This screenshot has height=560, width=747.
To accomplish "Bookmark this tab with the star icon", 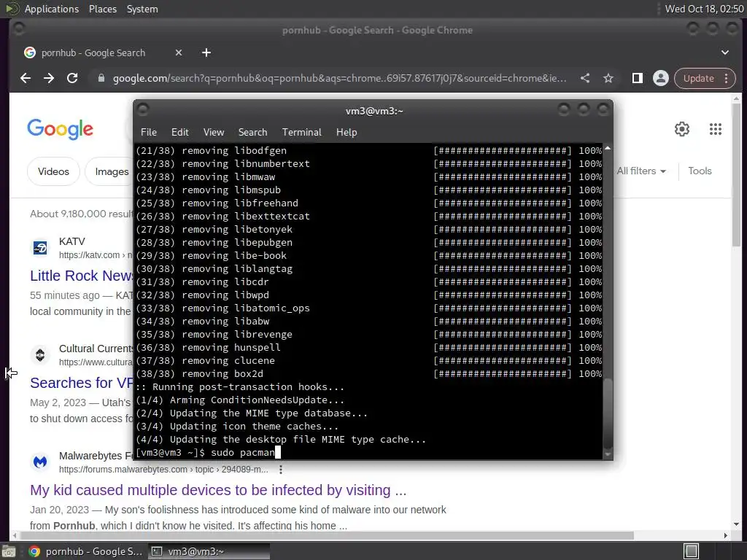I will (608, 78).
